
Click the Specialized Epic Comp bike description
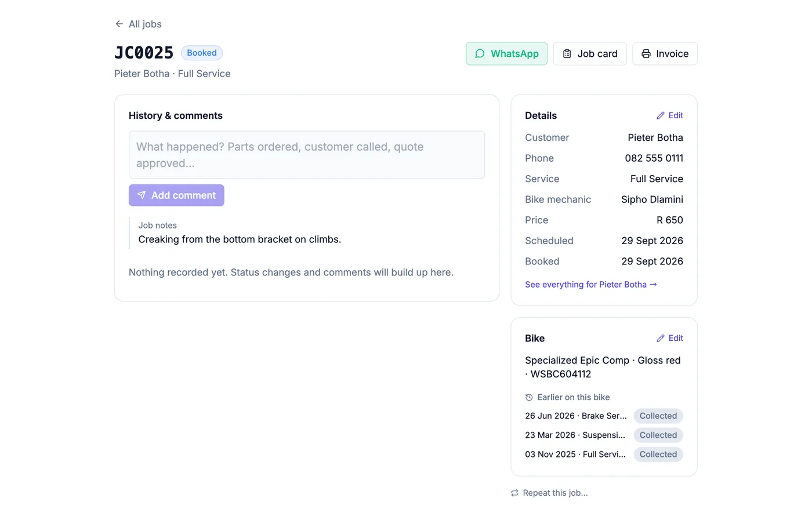(x=603, y=367)
